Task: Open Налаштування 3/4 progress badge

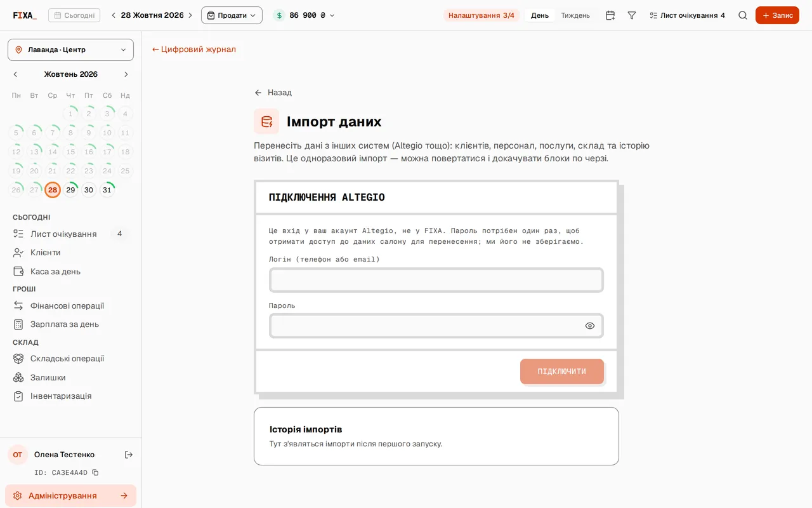Action: coord(481,15)
